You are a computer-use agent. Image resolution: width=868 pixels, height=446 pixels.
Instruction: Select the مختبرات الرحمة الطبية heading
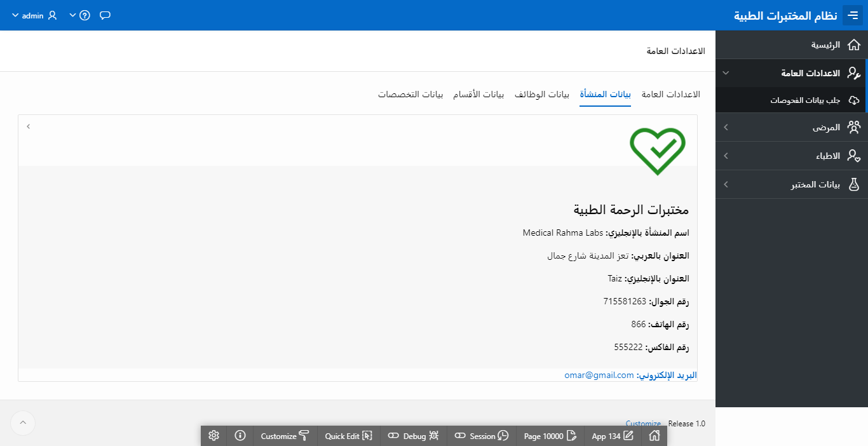[631, 210]
